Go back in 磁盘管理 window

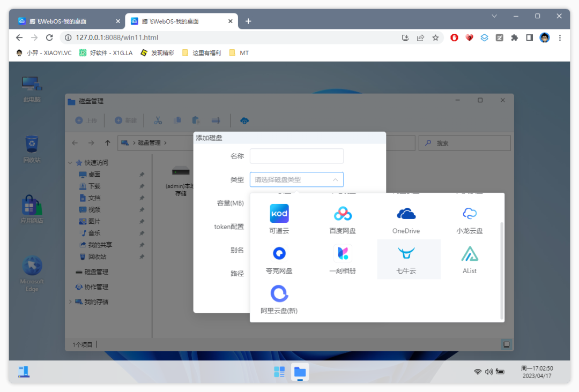tap(75, 142)
